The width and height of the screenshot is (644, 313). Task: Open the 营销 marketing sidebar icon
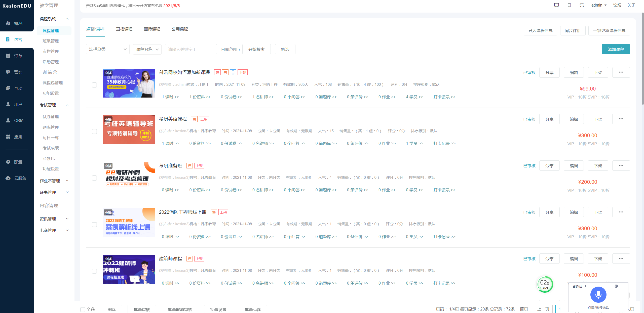click(x=8, y=72)
